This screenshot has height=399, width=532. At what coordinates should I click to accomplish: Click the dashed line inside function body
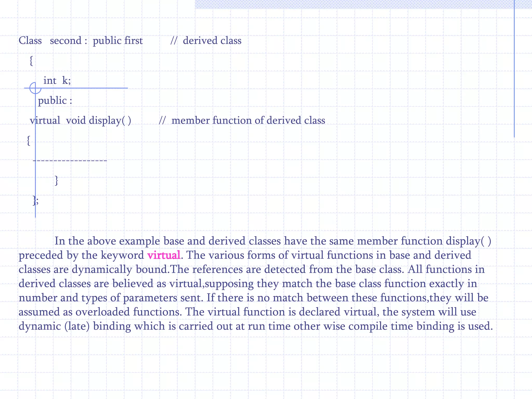click(70, 161)
